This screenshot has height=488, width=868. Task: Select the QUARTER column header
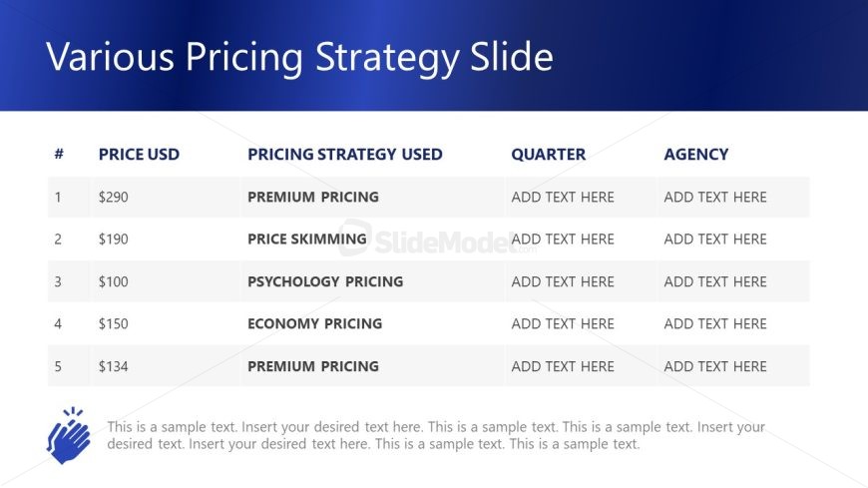[548, 154]
